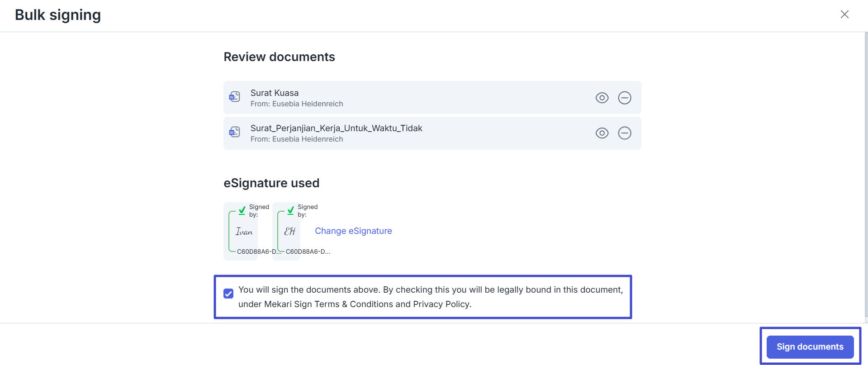Viewport: 868px width, 365px height.
Task: Click the Surat_Perjanjian_Kerja_Untuk_Waktu_Tidak document title
Action: (336, 128)
